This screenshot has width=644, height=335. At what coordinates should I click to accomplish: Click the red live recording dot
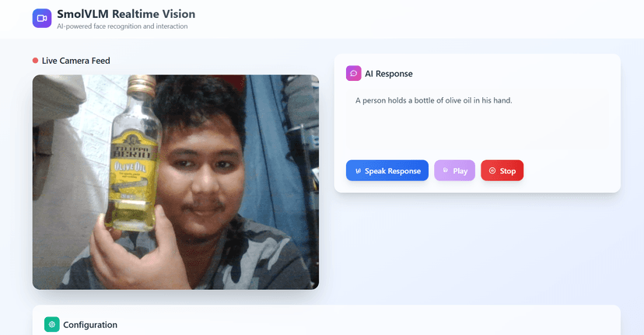click(x=35, y=61)
